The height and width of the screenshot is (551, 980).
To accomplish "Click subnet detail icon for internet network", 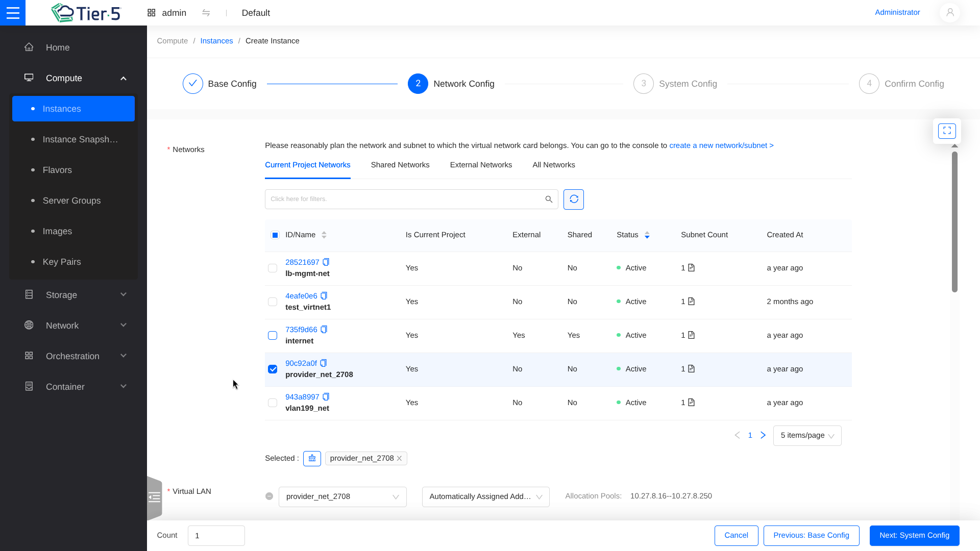I will pyautogui.click(x=691, y=335).
